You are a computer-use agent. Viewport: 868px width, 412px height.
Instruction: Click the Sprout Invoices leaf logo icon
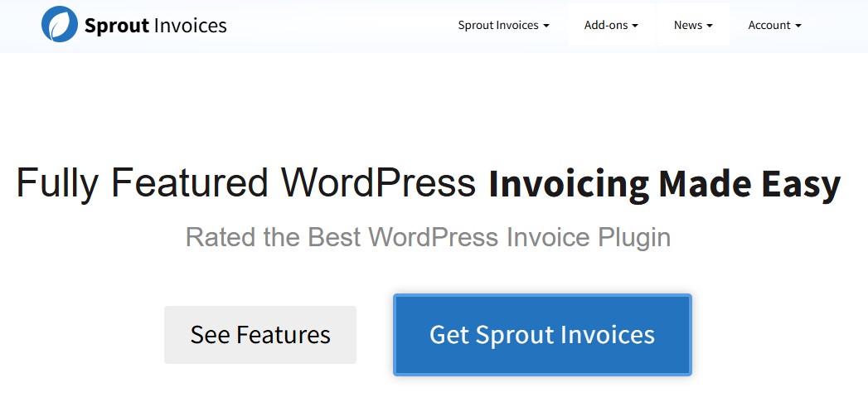[x=60, y=24]
